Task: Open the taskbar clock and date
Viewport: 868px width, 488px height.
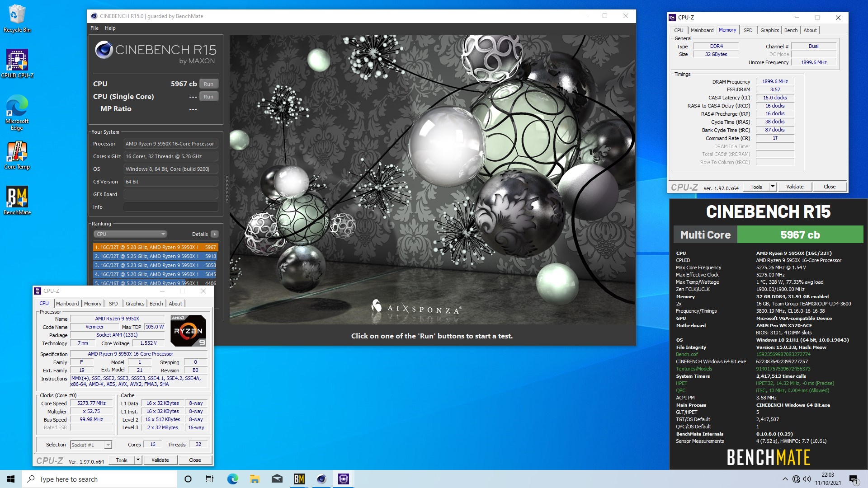Action: coord(828,479)
